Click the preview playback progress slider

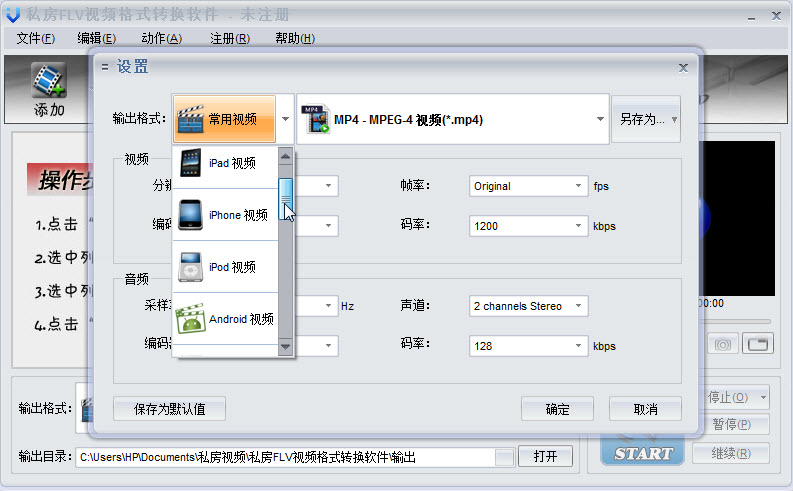734,322
